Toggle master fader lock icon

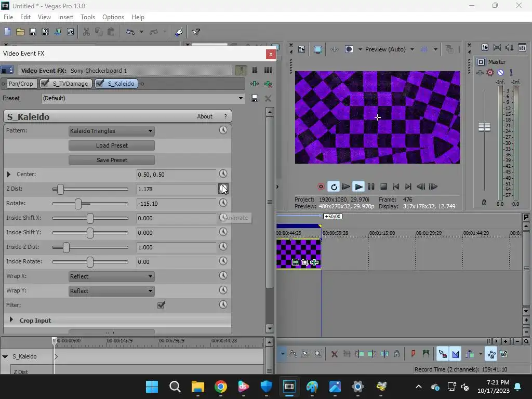click(484, 202)
